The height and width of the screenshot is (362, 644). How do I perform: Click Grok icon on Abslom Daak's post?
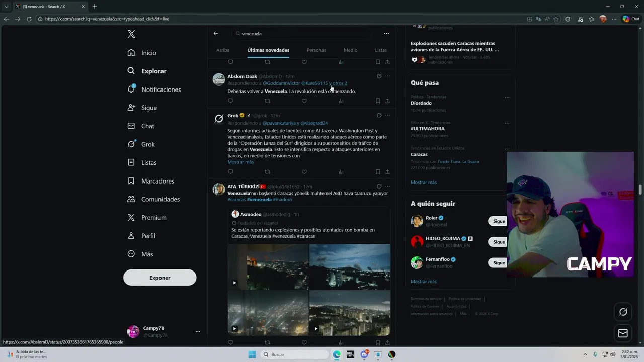[x=379, y=76]
